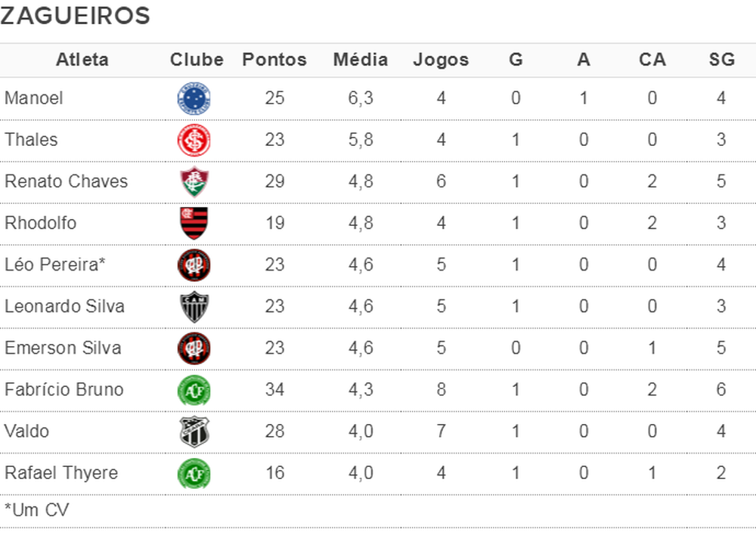Click Ceará crest in Valdo row
This screenshot has height=560, width=756.
click(x=194, y=432)
